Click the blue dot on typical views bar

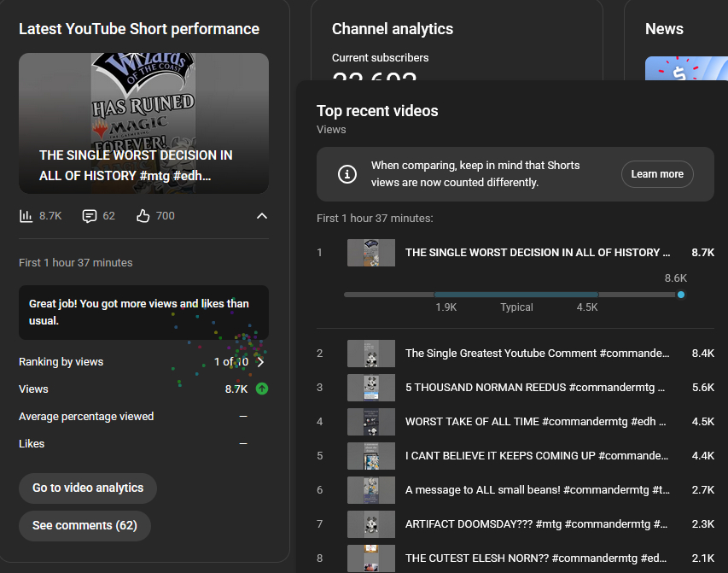tap(680, 295)
